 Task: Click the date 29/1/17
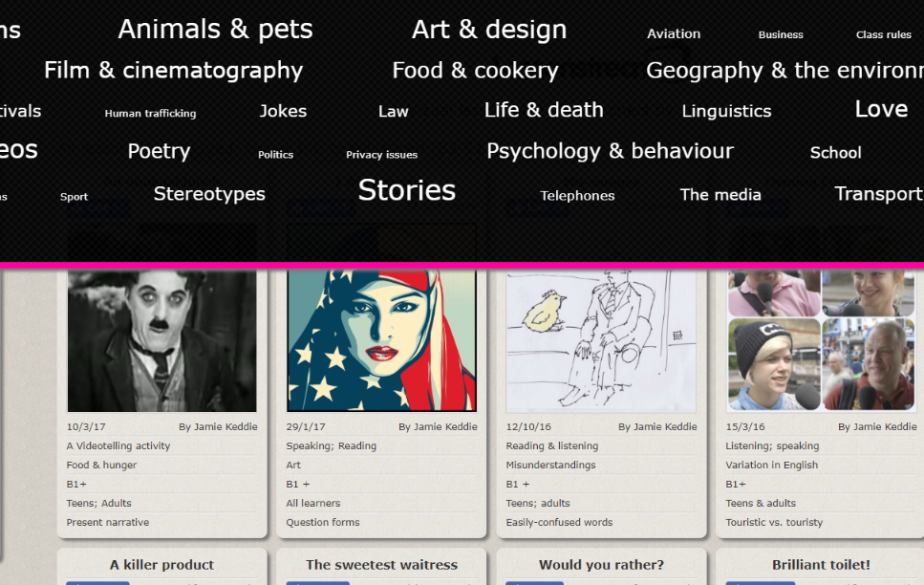(x=306, y=427)
